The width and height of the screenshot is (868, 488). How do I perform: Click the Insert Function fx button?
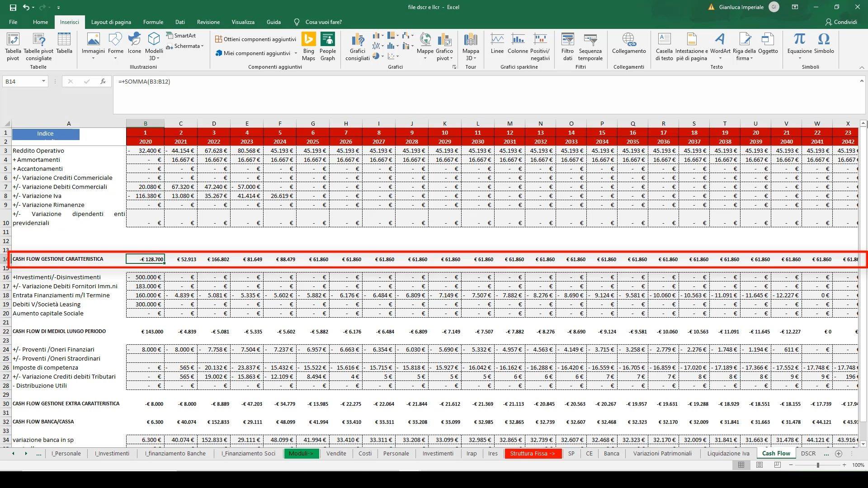pos(103,81)
